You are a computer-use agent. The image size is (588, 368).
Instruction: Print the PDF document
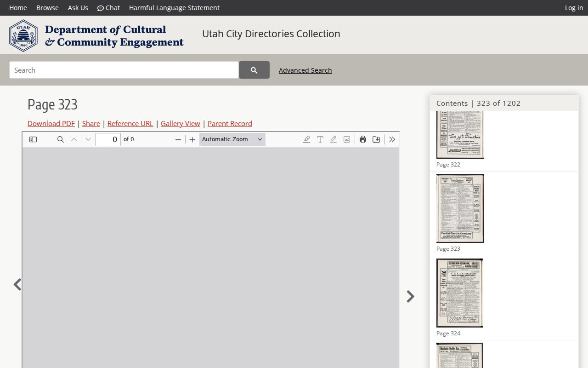(x=363, y=139)
